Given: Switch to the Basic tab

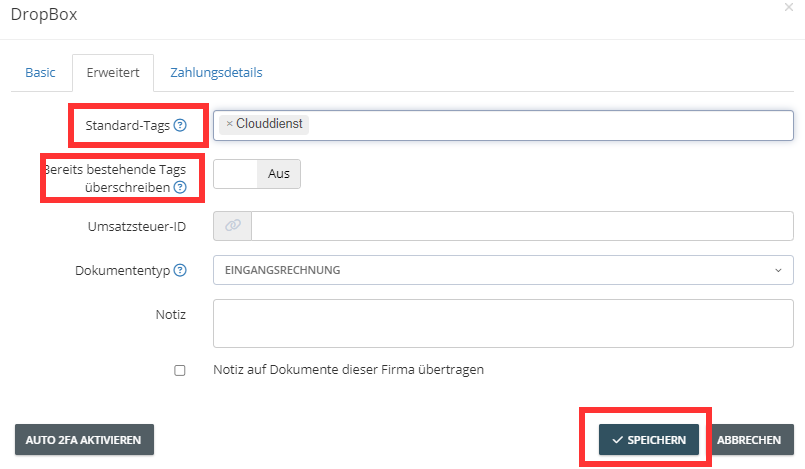Looking at the screenshot, I should (x=41, y=72).
